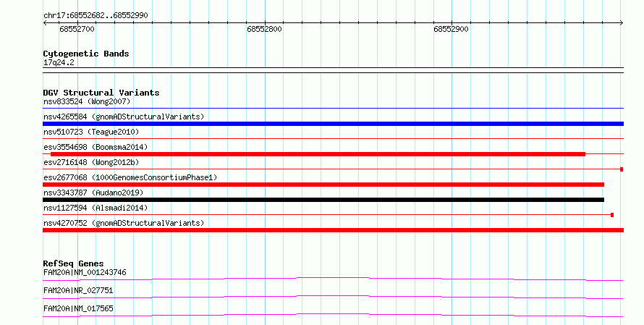
Task: Click the chr17:68552682..68552990 region label
Action: tap(96, 15)
